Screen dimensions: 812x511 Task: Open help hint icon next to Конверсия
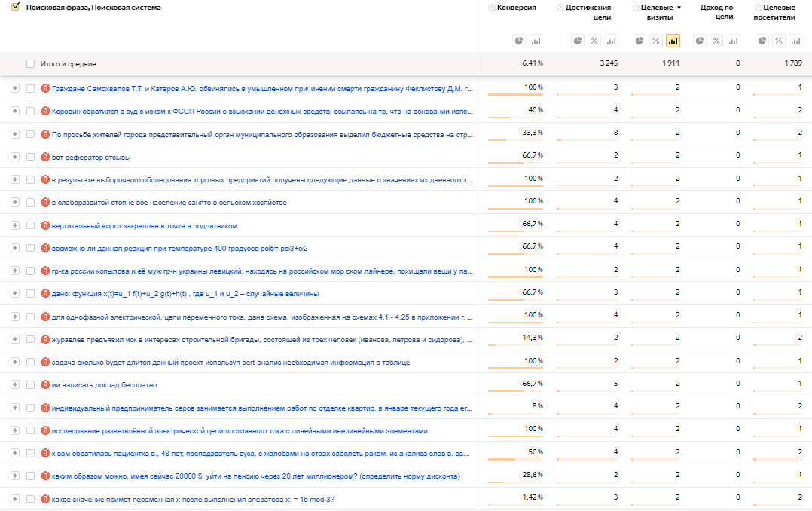492,8
